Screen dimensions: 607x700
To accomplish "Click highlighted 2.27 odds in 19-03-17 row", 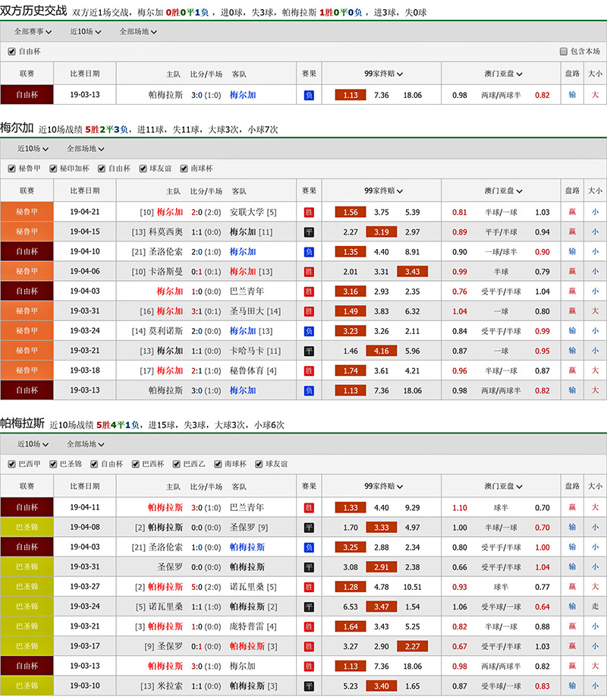I will click(412, 646).
